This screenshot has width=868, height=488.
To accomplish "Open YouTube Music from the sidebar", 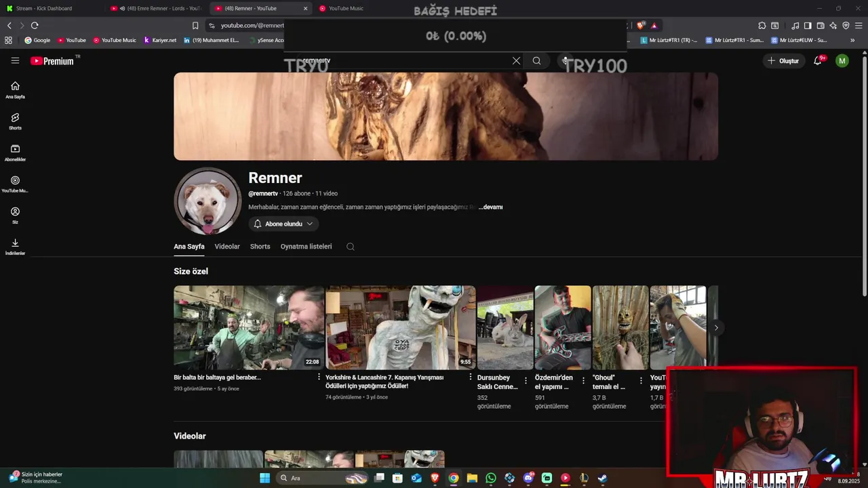I will tap(15, 184).
